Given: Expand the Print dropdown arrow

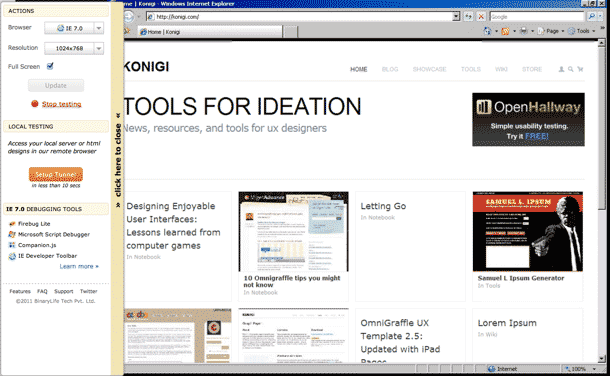Looking at the screenshot, I should [533, 31].
